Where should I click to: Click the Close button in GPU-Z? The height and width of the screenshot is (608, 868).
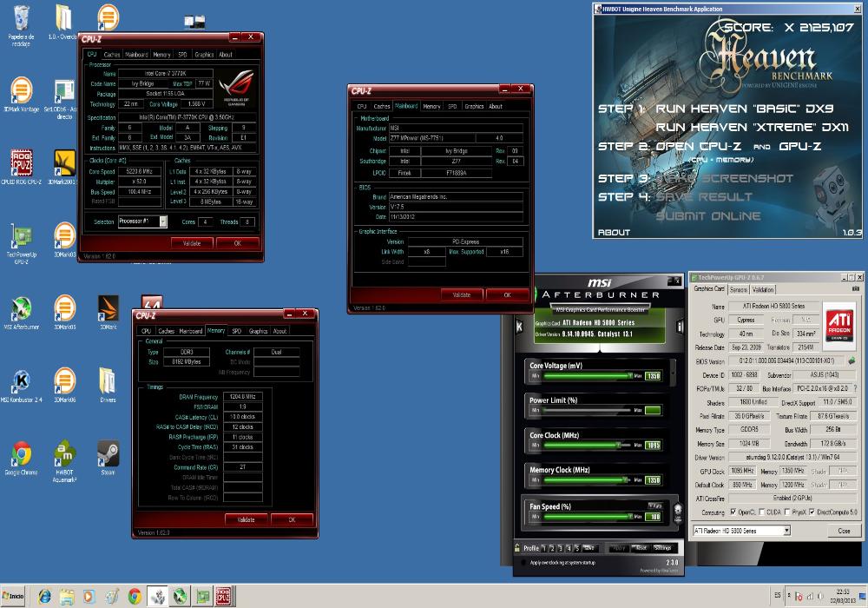844,531
